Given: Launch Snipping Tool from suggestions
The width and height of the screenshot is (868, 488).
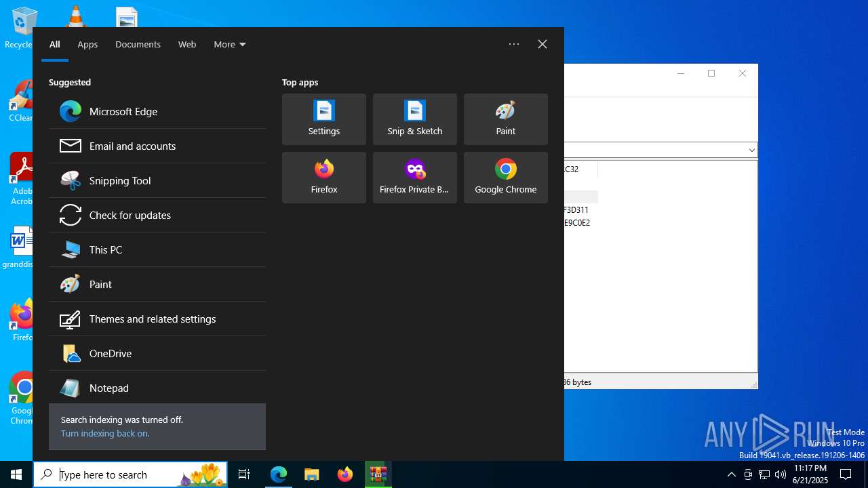Looking at the screenshot, I should tap(157, 180).
